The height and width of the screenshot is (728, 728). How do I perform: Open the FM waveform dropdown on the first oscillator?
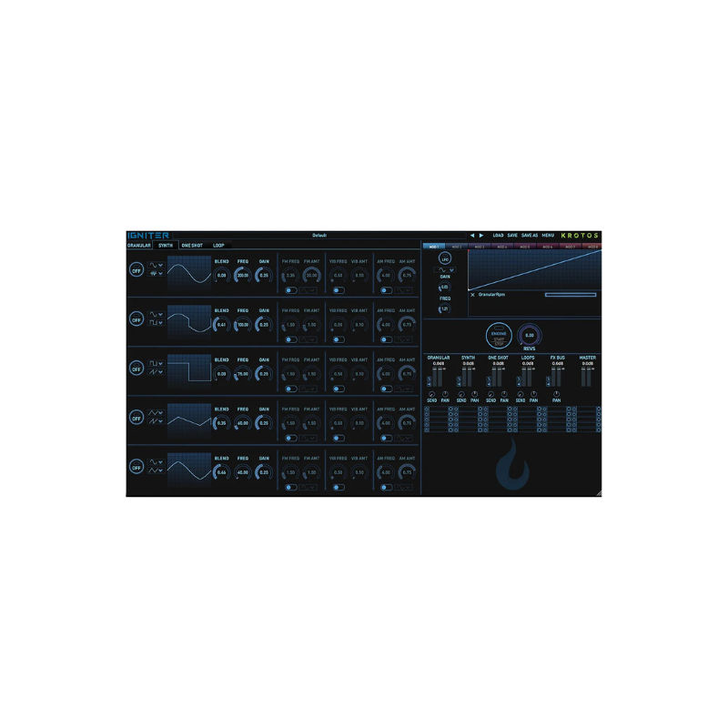pos(308,289)
